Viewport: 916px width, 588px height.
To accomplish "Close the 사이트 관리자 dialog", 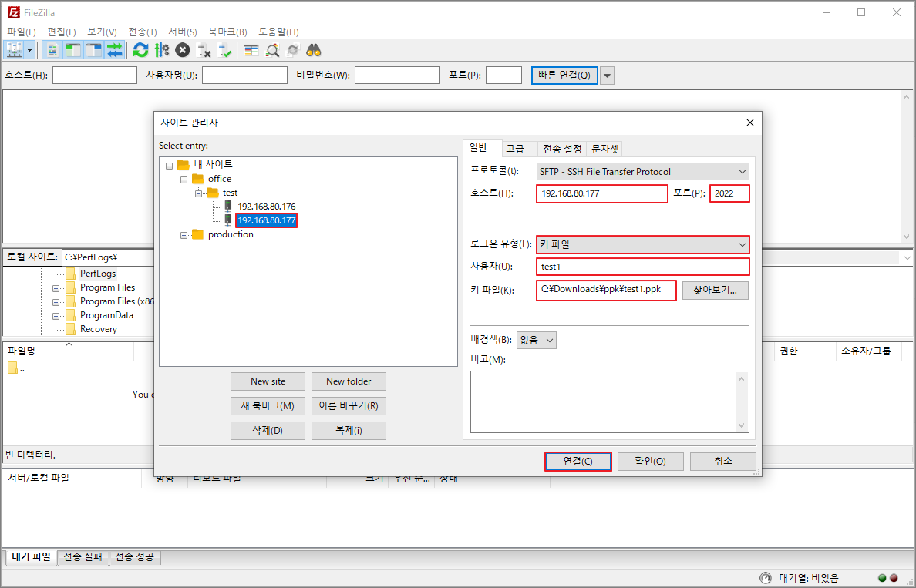I will pyautogui.click(x=750, y=123).
